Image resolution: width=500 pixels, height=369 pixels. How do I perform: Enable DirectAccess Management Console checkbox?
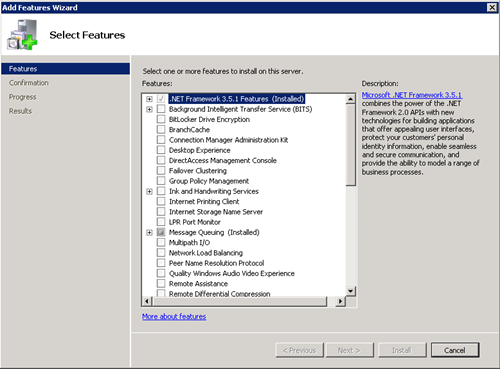point(161,160)
